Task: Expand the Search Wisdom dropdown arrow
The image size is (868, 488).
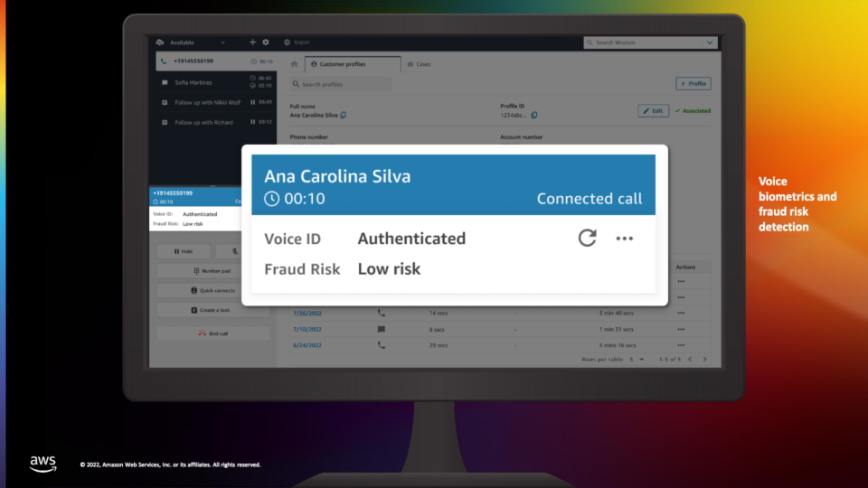Action: pos(710,42)
